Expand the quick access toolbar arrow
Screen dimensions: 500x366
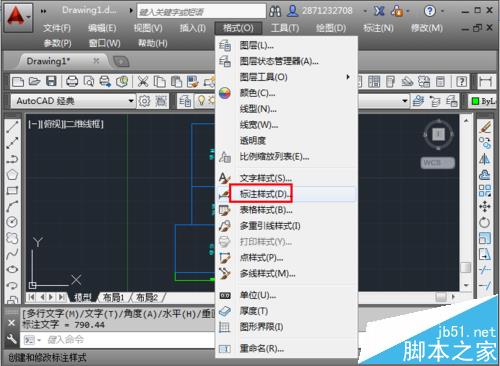(131, 11)
